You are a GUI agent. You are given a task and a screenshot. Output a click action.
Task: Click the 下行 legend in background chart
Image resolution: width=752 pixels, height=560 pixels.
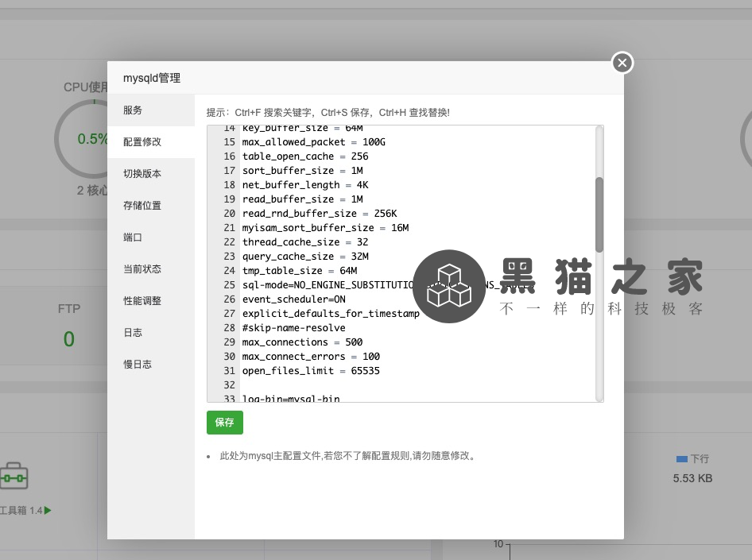tap(692, 459)
